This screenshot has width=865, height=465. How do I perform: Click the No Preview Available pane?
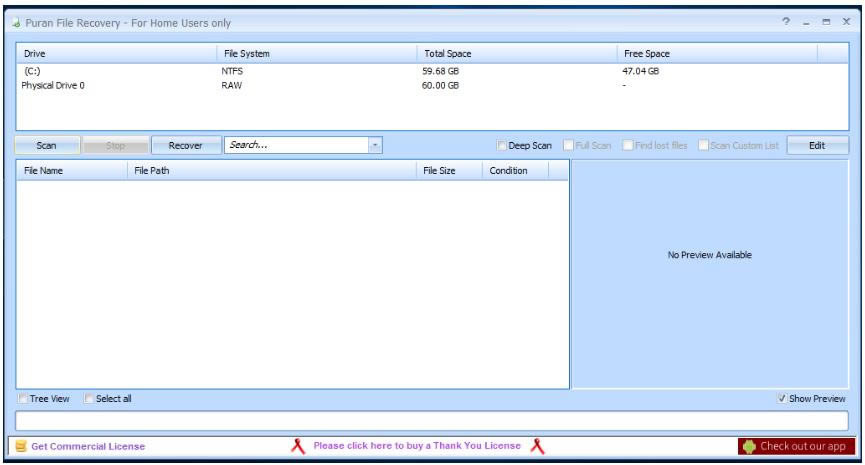point(709,274)
